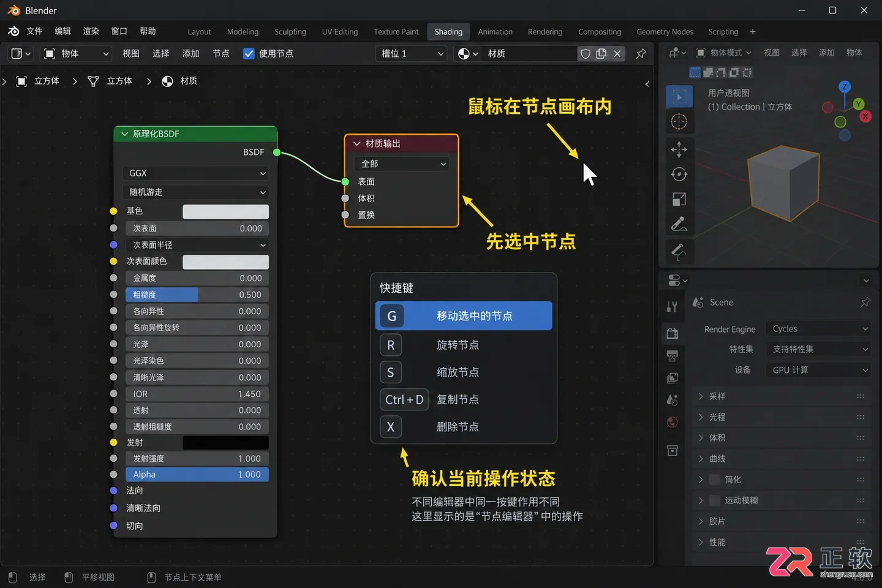Open the Output properties tab icon
The image size is (882, 588).
(672, 356)
